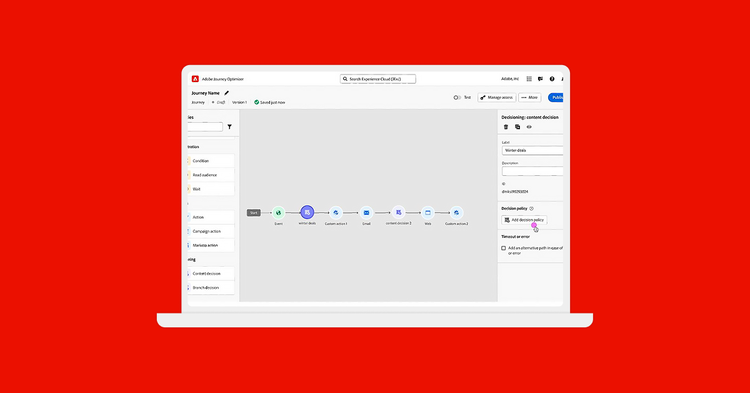Screen dimensions: 750x393
Task: Edit journey name with pencil icon
Action: click(227, 93)
